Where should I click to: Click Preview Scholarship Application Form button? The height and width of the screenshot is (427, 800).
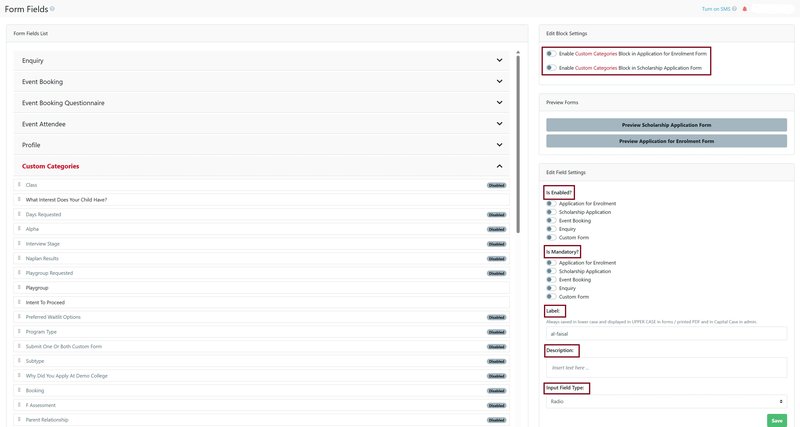pyautogui.click(x=666, y=125)
